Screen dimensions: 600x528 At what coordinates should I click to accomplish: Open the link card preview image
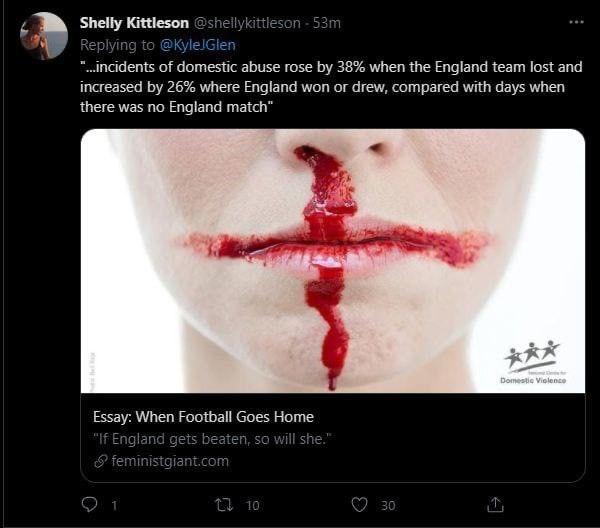[x=333, y=261]
